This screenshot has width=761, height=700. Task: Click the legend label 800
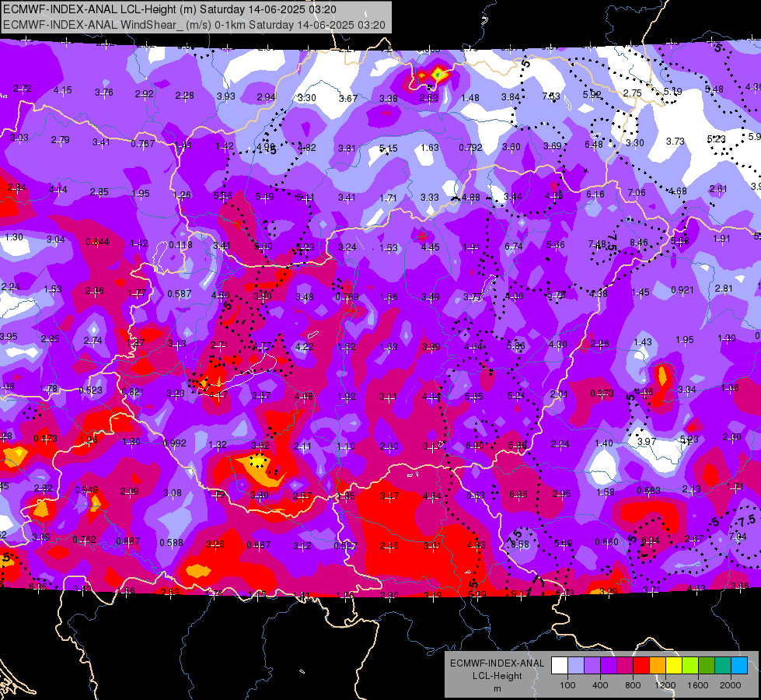pos(633,685)
